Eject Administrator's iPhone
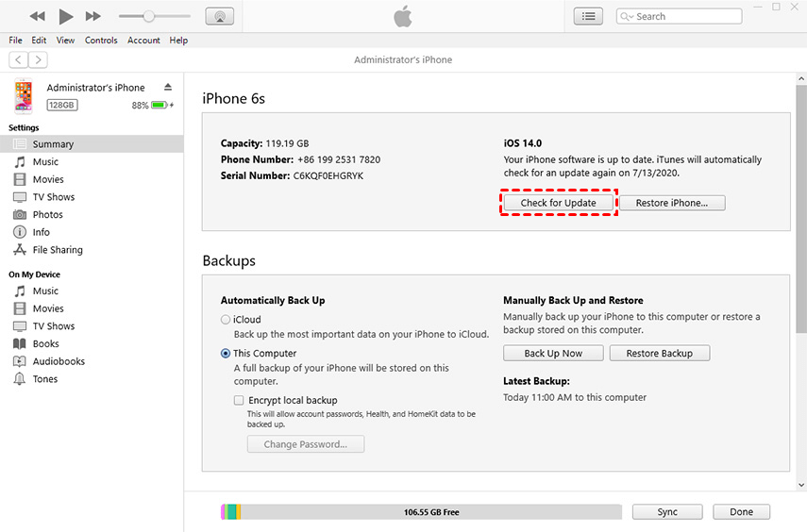Image resolution: width=807 pixels, height=532 pixels. pos(168,87)
